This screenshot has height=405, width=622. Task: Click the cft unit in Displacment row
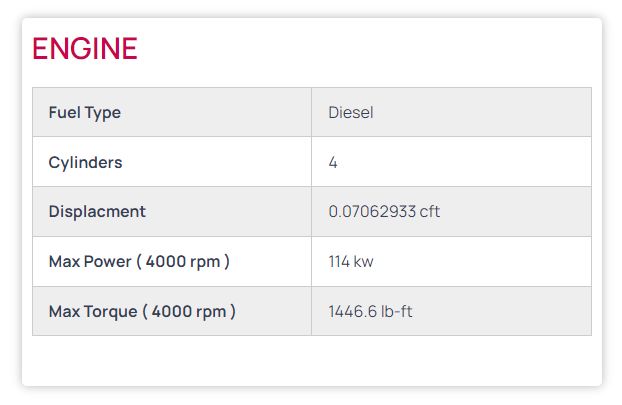430,212
